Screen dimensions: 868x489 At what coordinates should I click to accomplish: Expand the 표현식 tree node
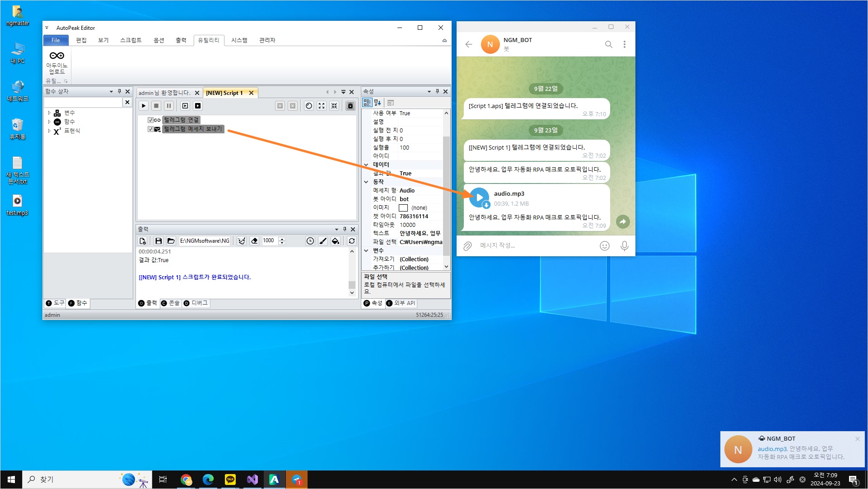pos(49,131)
